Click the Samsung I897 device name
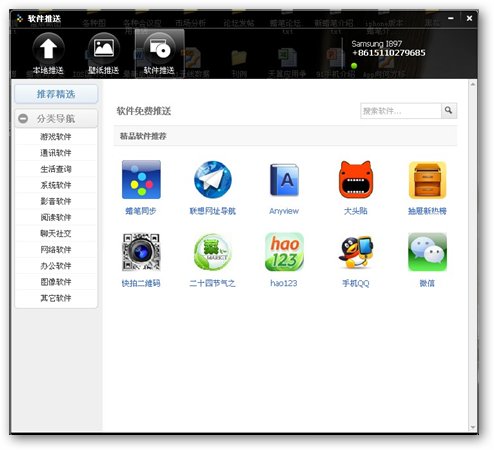Viewport: 494px width, 450px height. [x=377, y=44]
